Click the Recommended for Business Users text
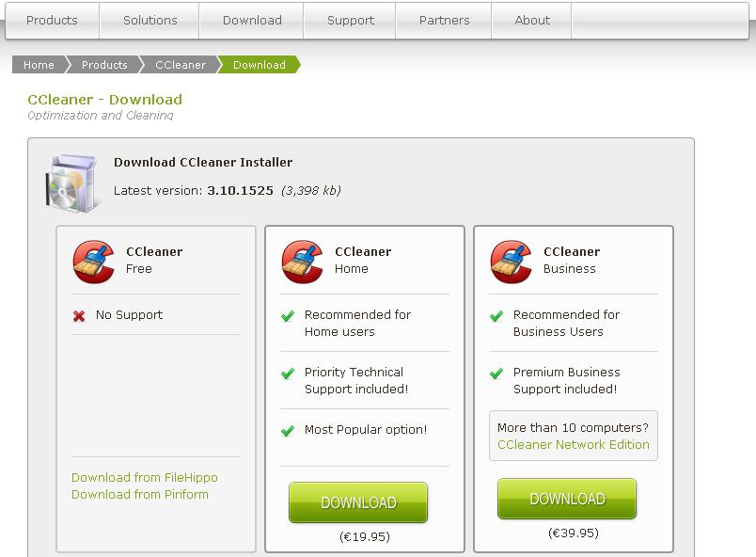The width and height of the screenshot is (756, 557). 566,323
